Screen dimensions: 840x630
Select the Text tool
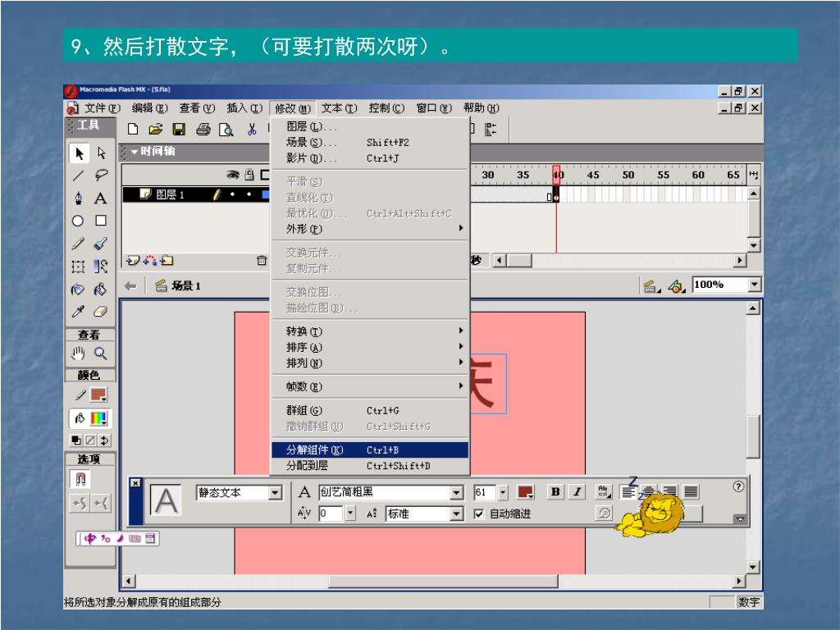click(x=100, y=199)
